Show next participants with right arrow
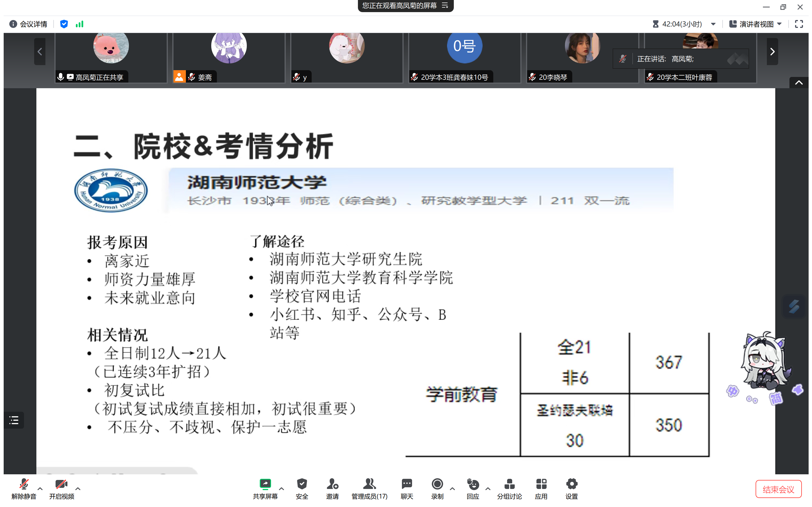 (x=773, y=52)
